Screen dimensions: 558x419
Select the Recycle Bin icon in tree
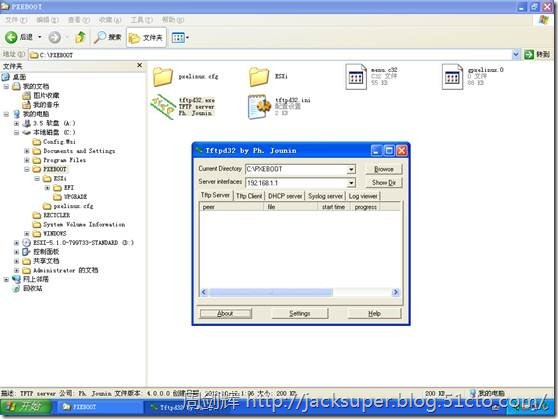click(x=16, y=289)
